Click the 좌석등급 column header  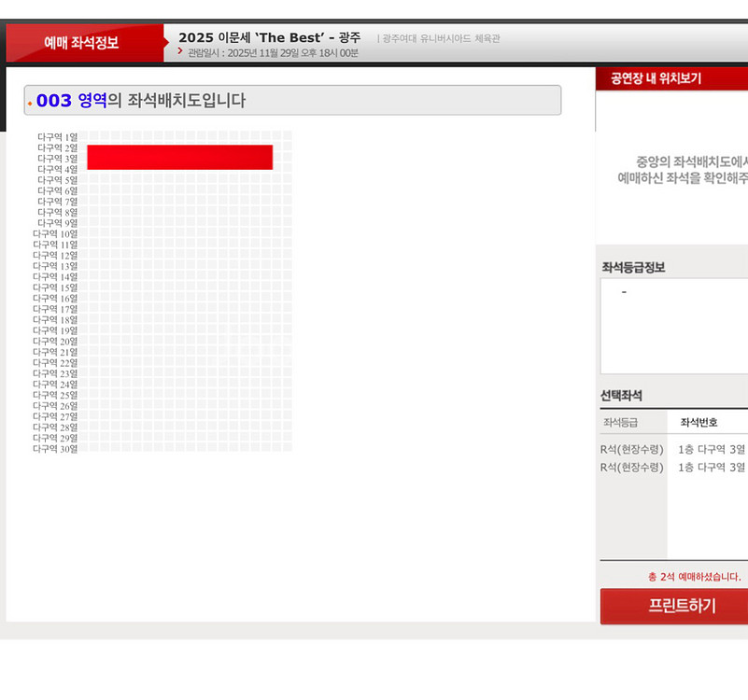click(620, 423)
